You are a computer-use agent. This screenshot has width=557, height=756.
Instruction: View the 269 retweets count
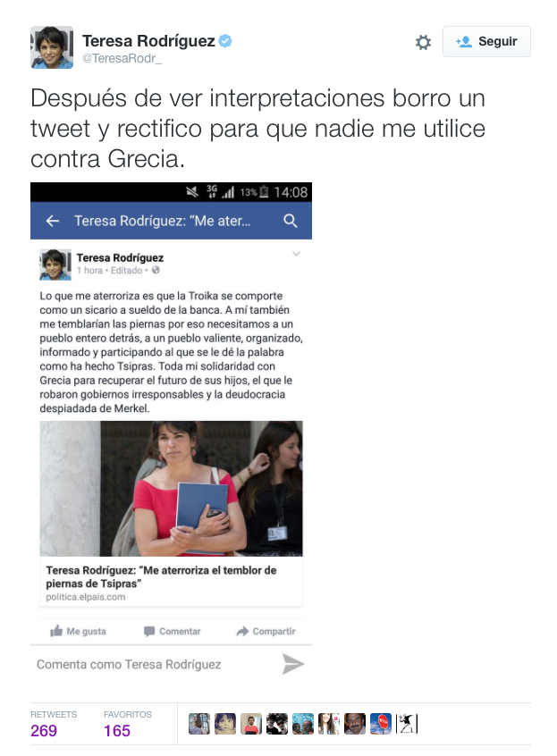click(44, 730)
